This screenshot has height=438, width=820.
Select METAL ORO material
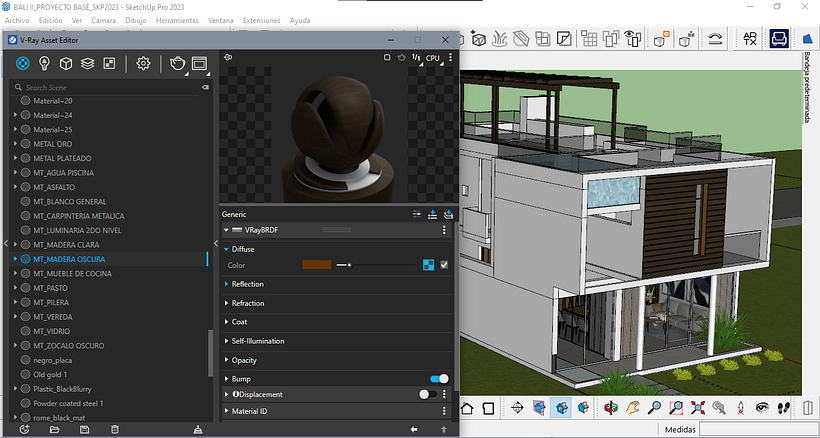[x=53, y=144]
